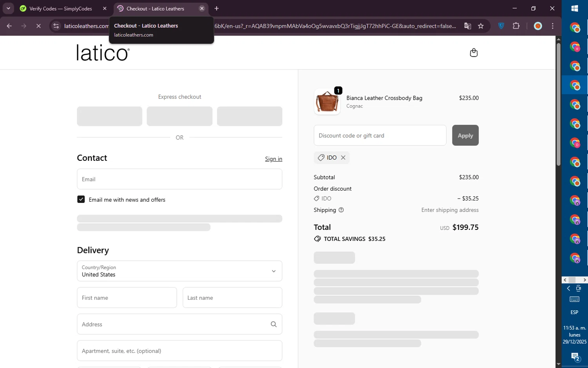Click the Shipping help question mark icon

(341, 210)
